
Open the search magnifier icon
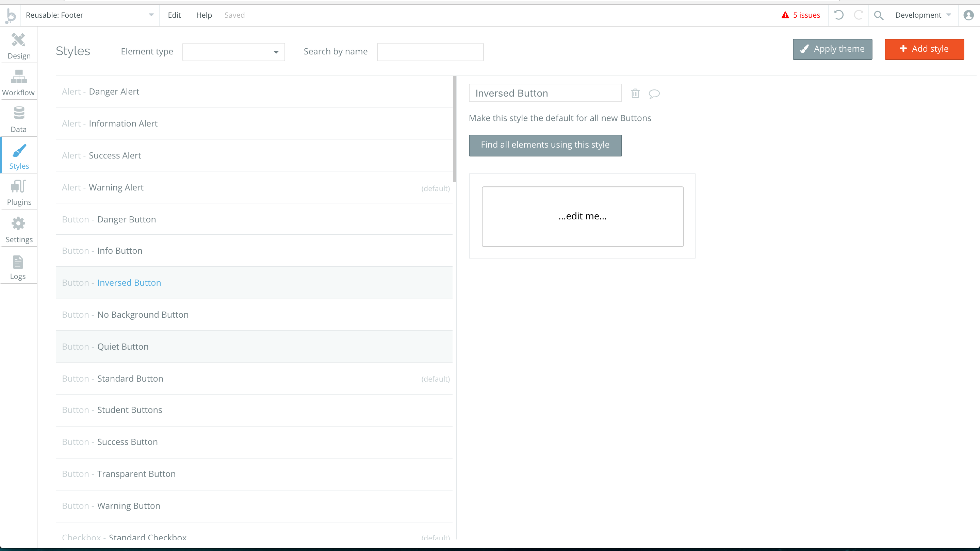(x=878, y=15)
